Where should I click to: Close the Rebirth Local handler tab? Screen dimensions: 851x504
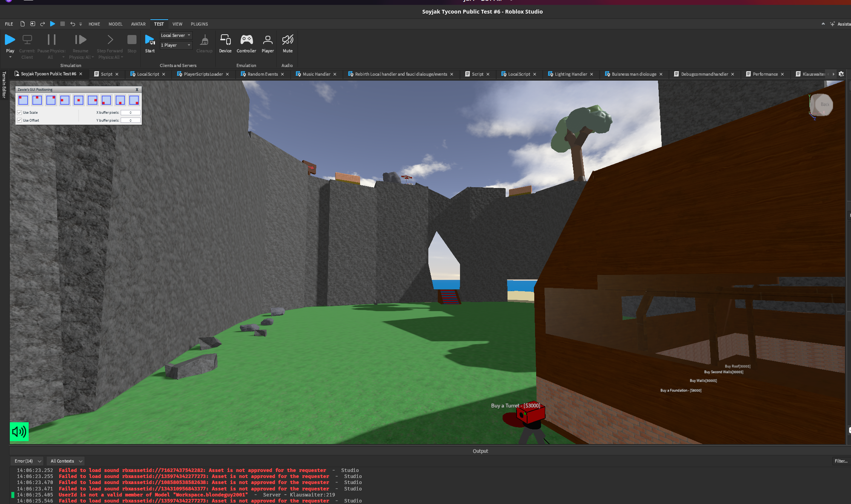[452, 74]
